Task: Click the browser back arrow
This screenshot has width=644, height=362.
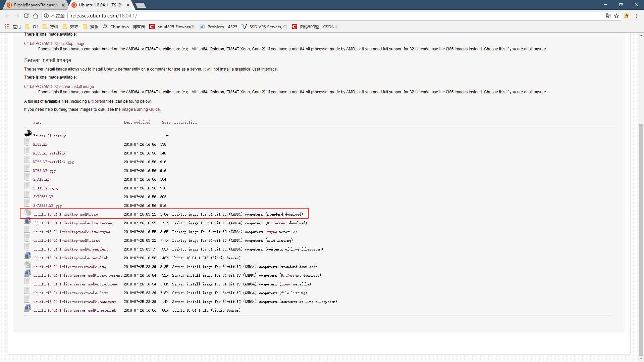Action: pos(7,16)
